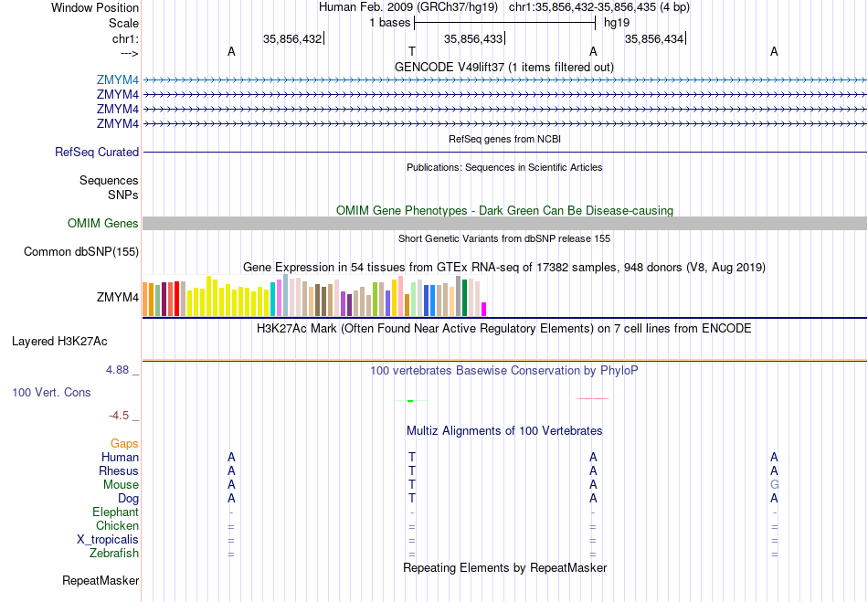Viewport: 868px width, 602px height.
Task: Click the gray OMIM Genes bar
Action: [504, 224]
